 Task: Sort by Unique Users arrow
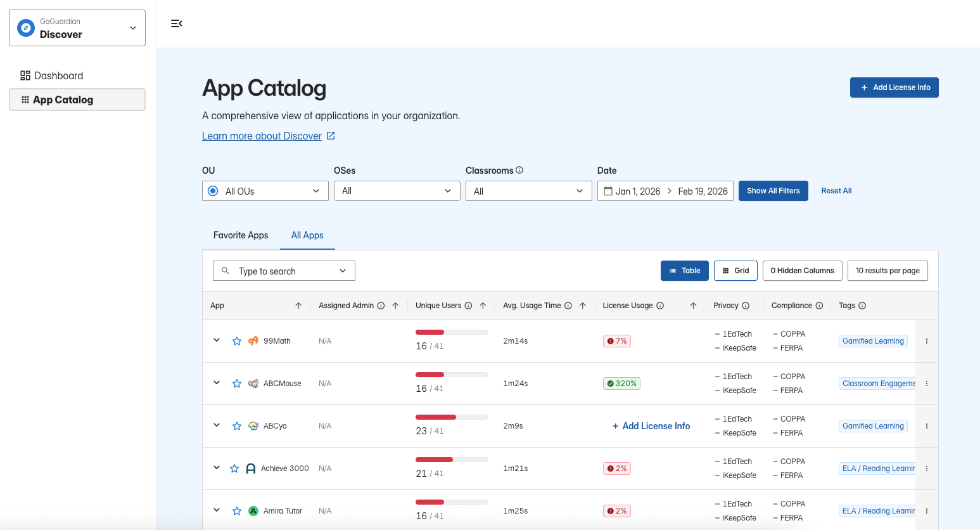click(x=483, y=306)
